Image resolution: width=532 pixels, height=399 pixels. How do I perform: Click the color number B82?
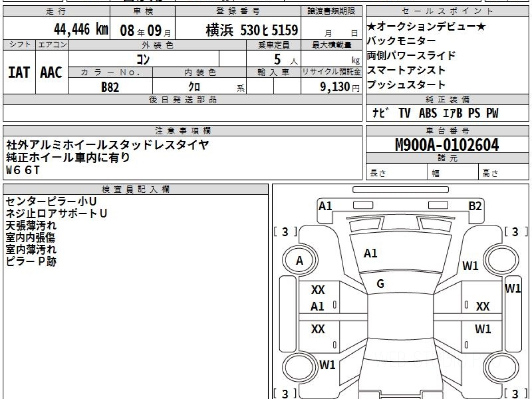110,87
